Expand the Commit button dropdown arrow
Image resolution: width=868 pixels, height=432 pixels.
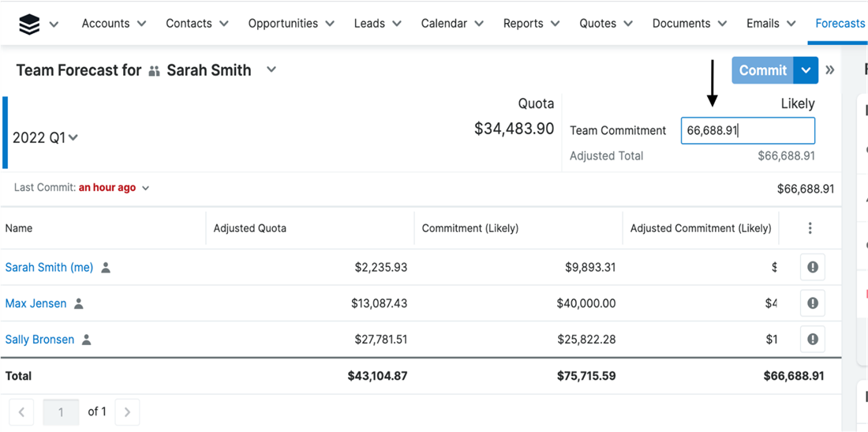click(806, 70)
